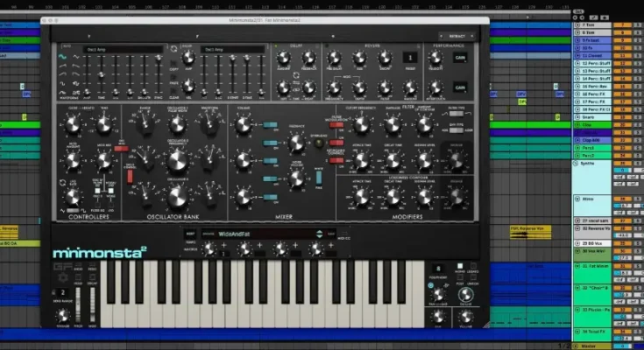Select the sine waveform icon in LFO
This screenshot has height=350, width=644.
coord(63,57)
